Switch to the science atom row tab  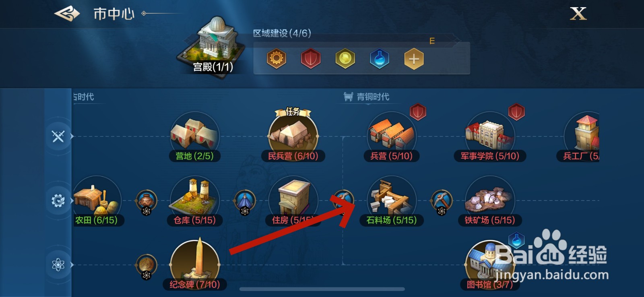pyautogui.click(x=58, y=265)
